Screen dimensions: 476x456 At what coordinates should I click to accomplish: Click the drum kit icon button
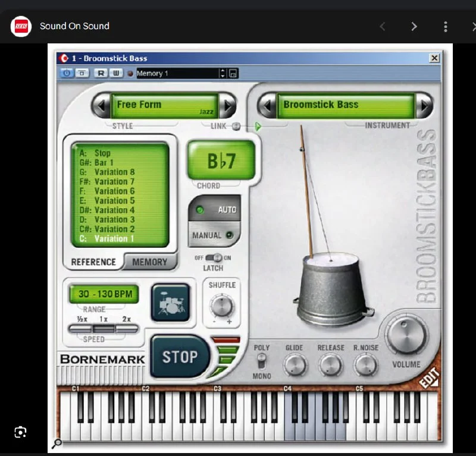[x=170, y=303]
